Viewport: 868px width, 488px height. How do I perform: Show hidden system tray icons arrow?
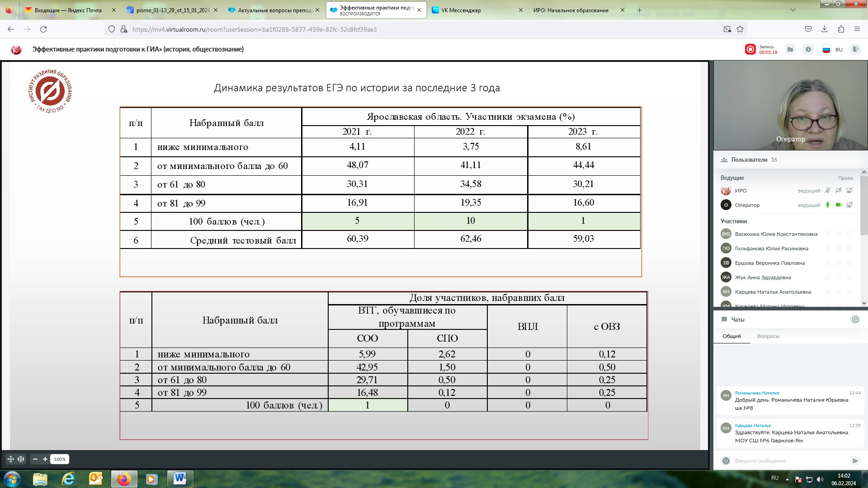pyautogui.click(x=787, y=479)
